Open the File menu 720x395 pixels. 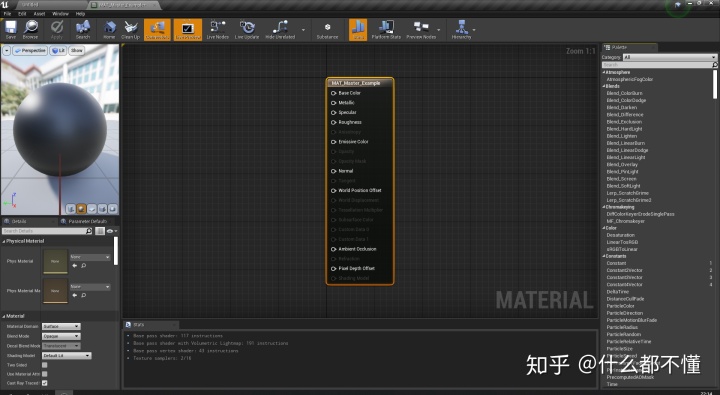(x=7, y=14)
